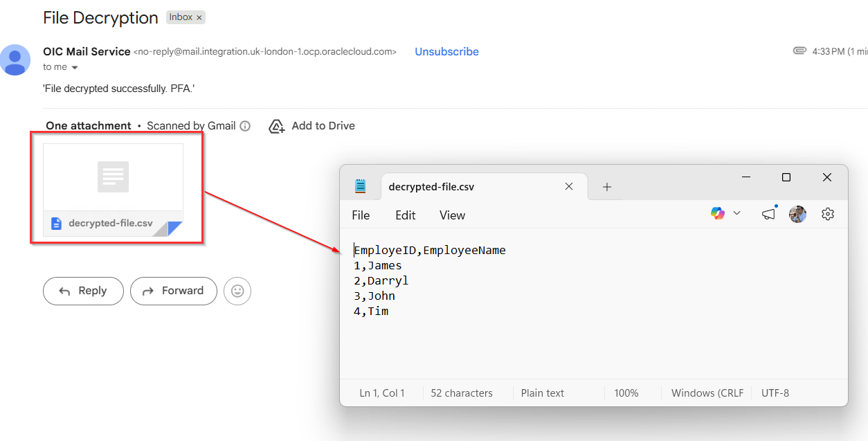Open the emoji reaction picker
Screen dimensions: 868x441
click(237, 291)
